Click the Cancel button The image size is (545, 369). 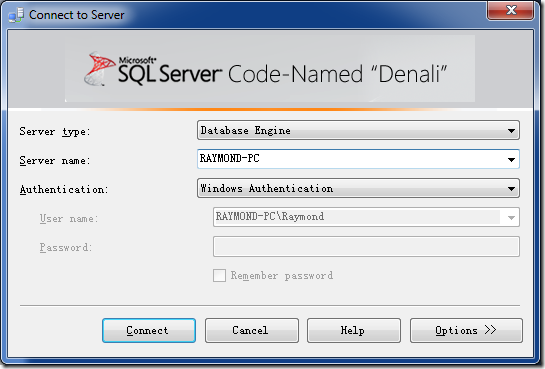252,330
